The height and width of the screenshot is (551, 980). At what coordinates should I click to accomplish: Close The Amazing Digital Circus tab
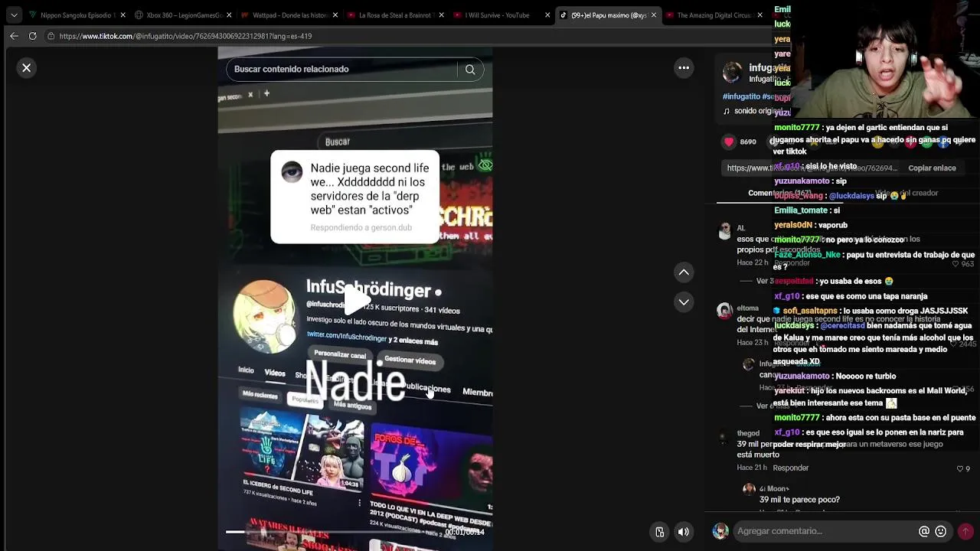click(x=759, y=15)
